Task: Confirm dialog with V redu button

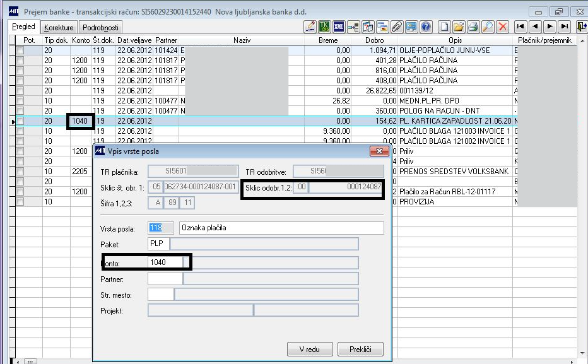Action: pos(310,349)
